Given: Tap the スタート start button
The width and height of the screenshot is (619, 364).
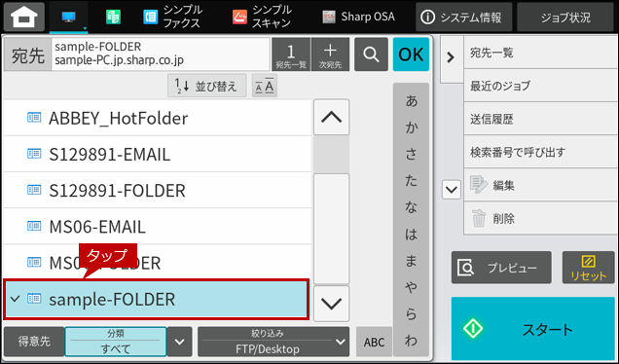Looking at the screenshot, I should (533, 329).
